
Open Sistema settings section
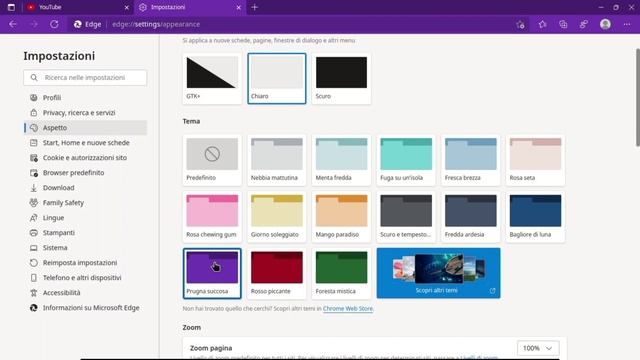85,248
